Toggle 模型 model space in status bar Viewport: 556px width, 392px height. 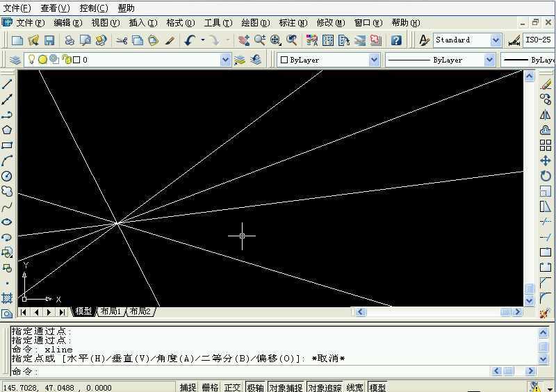click(x=377, y=387)
